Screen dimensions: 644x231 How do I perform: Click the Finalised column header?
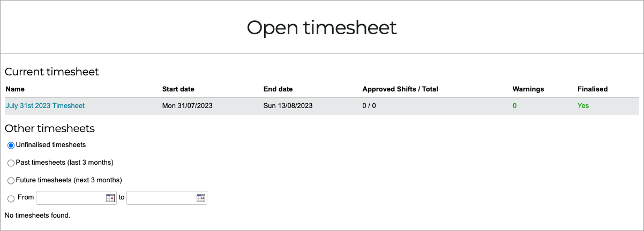(593, 89)
